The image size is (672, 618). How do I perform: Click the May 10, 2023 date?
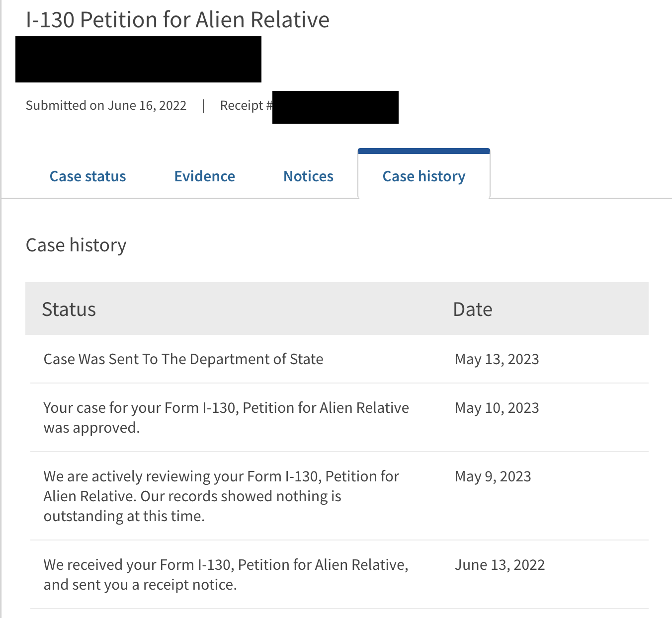click(x=497, y=408)
